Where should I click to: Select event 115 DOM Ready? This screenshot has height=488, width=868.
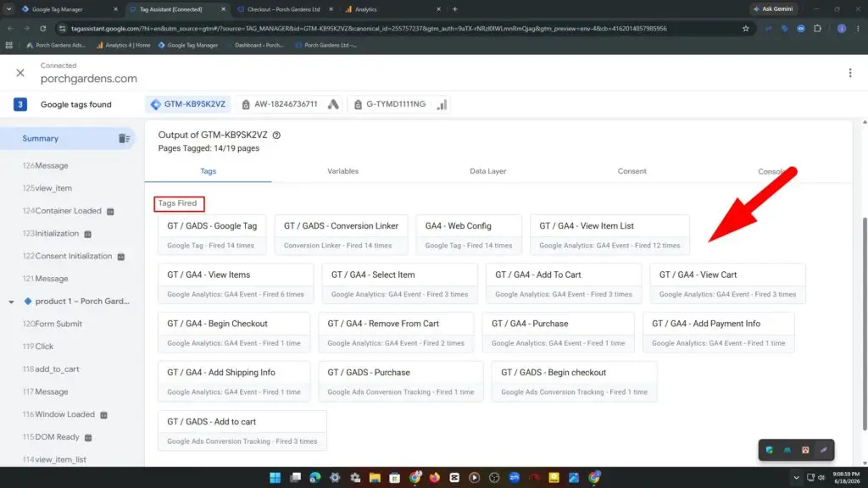pyautogui.click(x=51, y=436)
